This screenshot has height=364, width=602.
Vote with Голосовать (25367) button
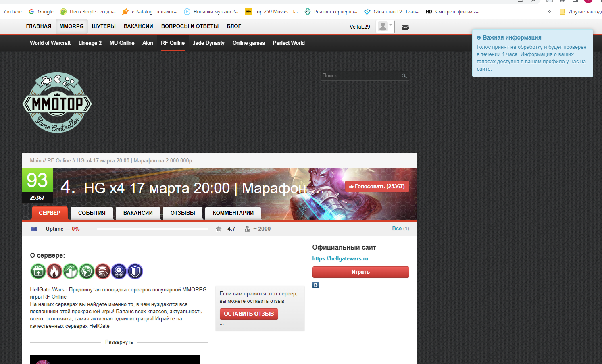click(377, 186)
